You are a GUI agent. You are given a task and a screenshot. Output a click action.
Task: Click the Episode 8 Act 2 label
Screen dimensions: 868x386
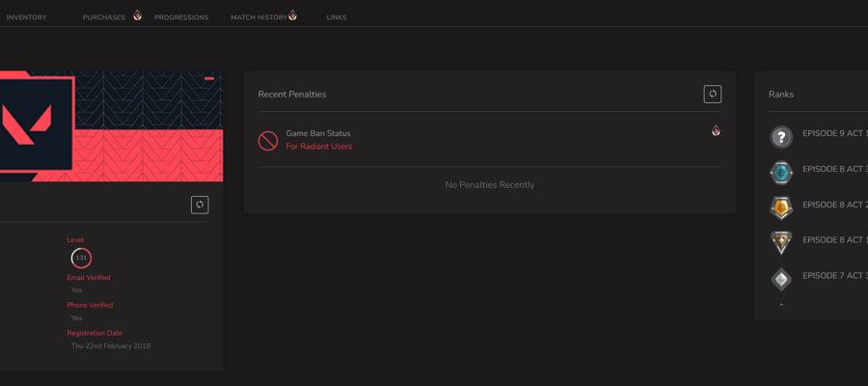[x=835, y=205]
